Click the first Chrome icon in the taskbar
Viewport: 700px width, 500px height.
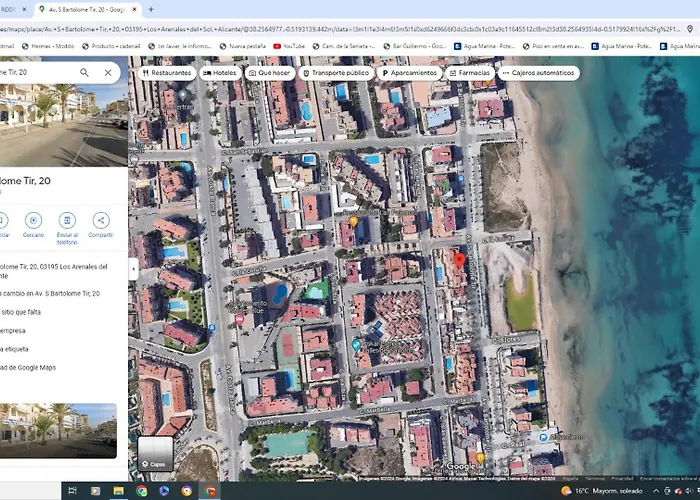(142, 491)
